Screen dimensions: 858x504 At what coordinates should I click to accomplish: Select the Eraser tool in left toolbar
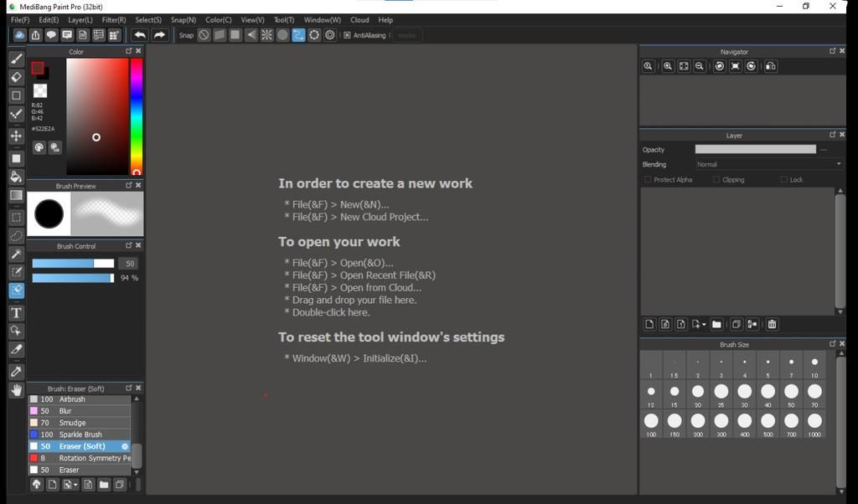(x=17, y=77)
